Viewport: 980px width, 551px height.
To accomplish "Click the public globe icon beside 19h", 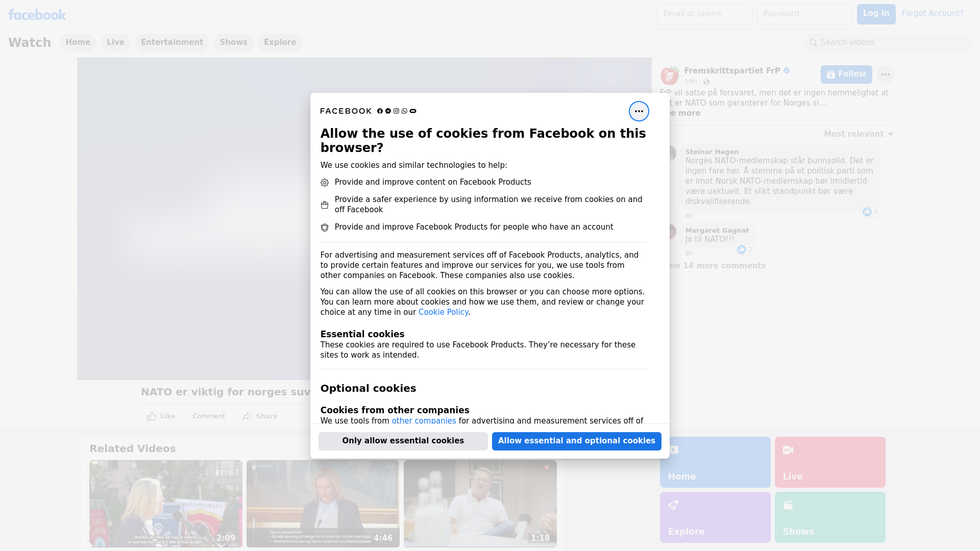I will (706, 82).
